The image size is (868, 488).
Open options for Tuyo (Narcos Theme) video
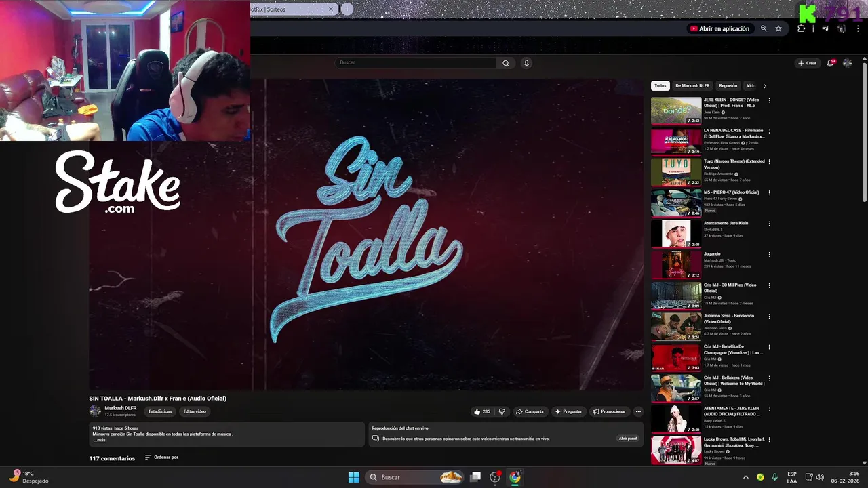point(769,162)
